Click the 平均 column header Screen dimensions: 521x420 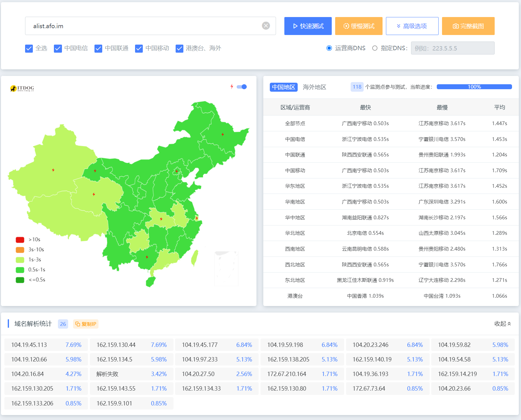pos(499,107)
